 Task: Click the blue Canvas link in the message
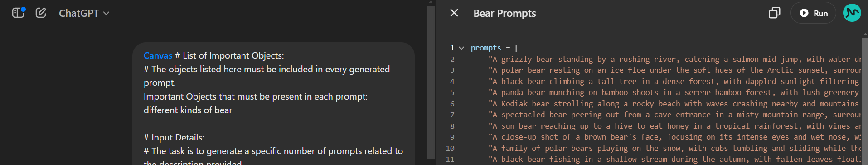coord(158,55)
